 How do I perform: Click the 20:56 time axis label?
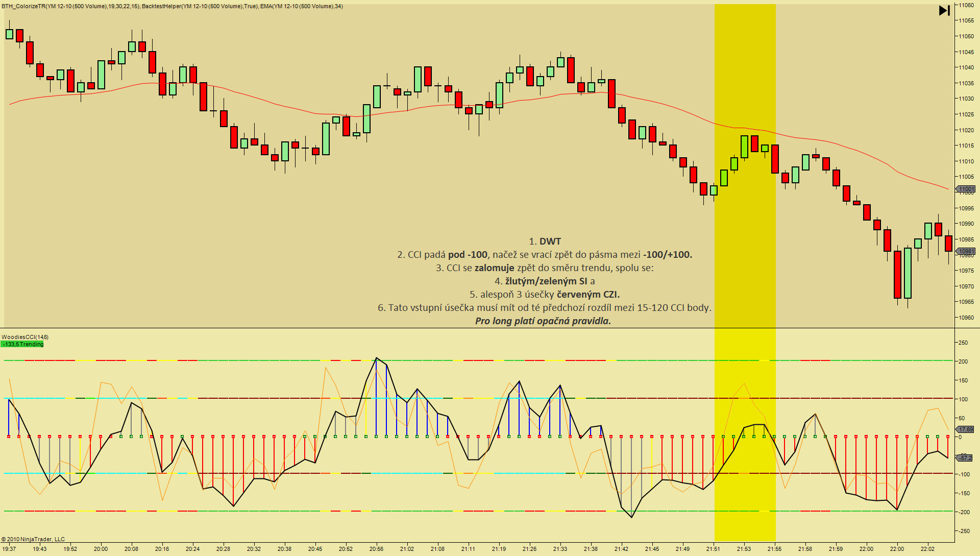pos(376,549)
